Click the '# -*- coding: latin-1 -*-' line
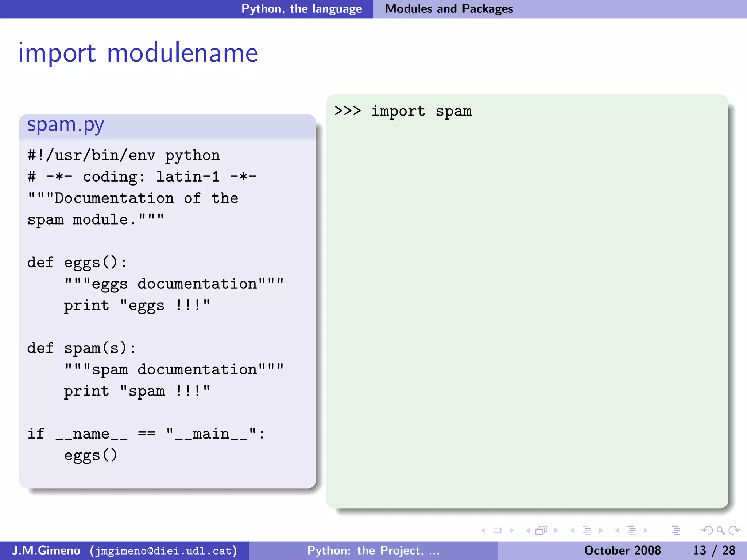Image resolution: width=747 pixels, height=560 pixels. tap(142, 177)
